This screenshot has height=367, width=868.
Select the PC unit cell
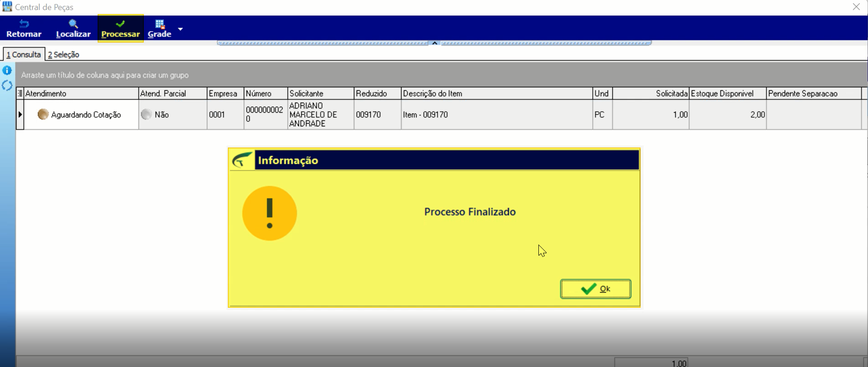click(x=603, y=114)
